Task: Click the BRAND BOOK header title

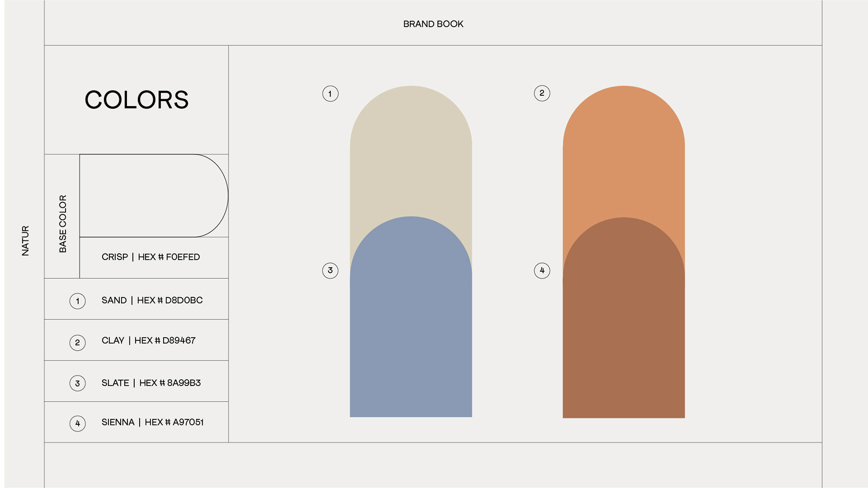Action: pos(433,24)
